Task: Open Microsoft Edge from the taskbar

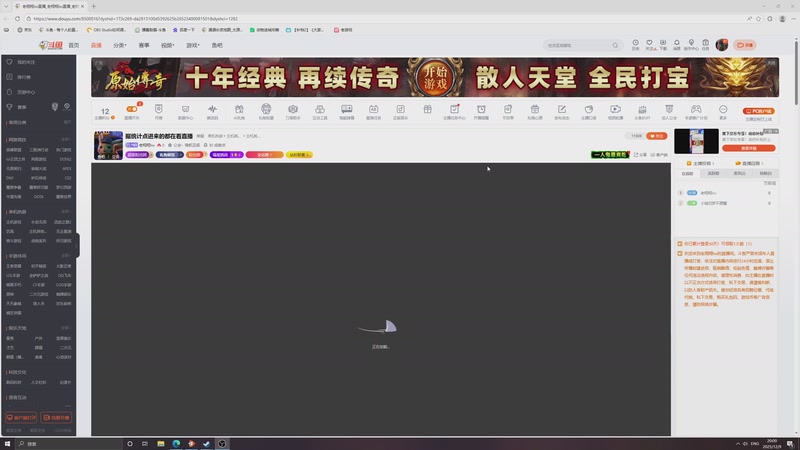Action: (x=176, y=444)
